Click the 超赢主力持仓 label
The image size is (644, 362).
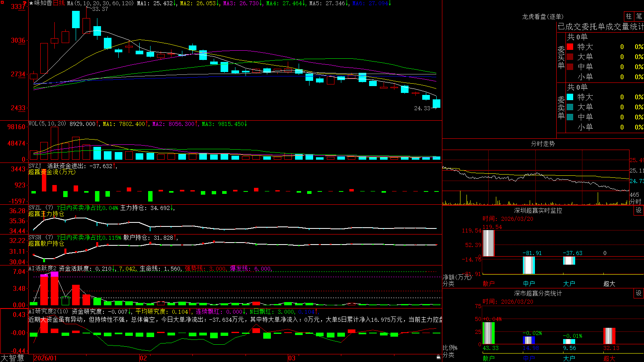(x=46, y=214)
